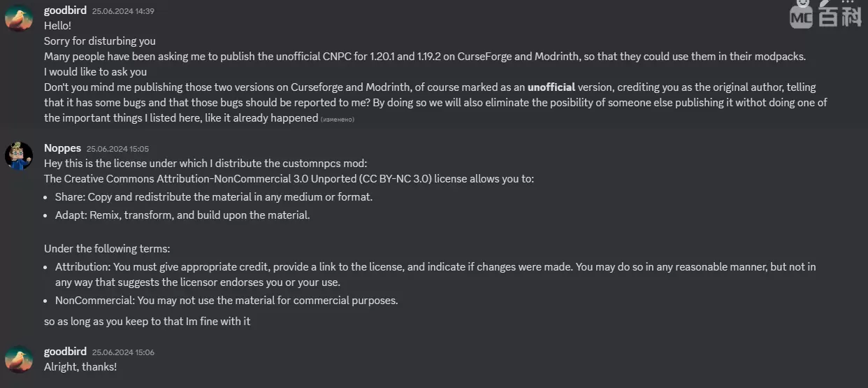Click the (изменено) edited marker
Viewport: 868px width, 388px height.
pos(338,120)
